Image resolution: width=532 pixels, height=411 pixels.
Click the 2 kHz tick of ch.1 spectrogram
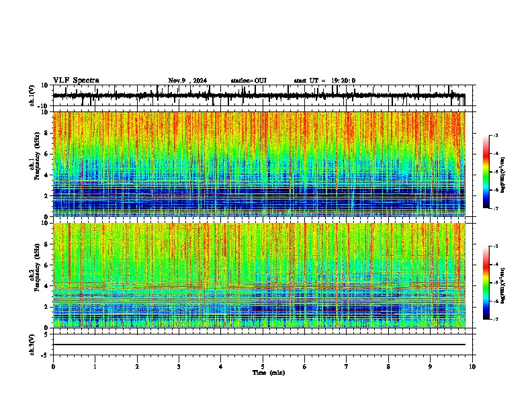(x=47, y=195)
